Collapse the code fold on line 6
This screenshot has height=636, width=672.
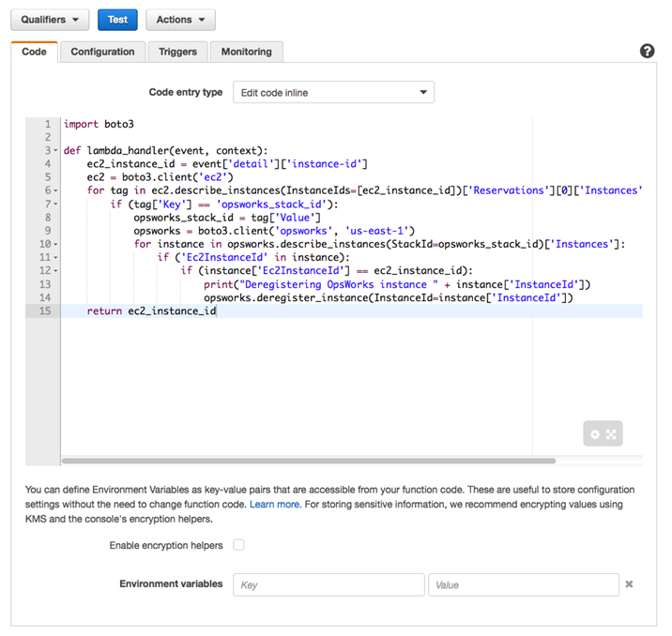(55, 190)
